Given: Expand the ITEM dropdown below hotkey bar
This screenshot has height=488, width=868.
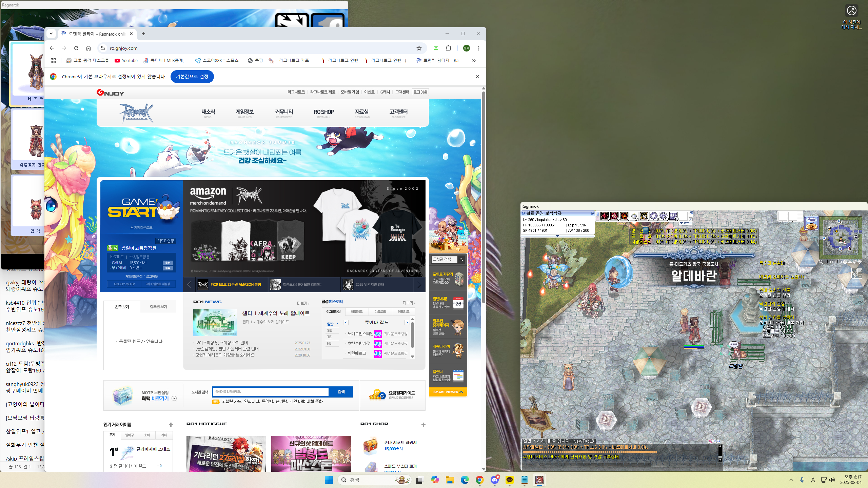Looking at the screenshot, I should coord(686,223).
